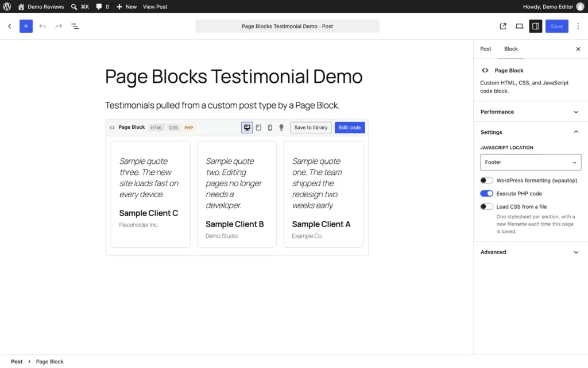Image resolution: width=588 pixels, height=368 pixels.
Task: Redo the last undone change
Action: click(59, 26)
